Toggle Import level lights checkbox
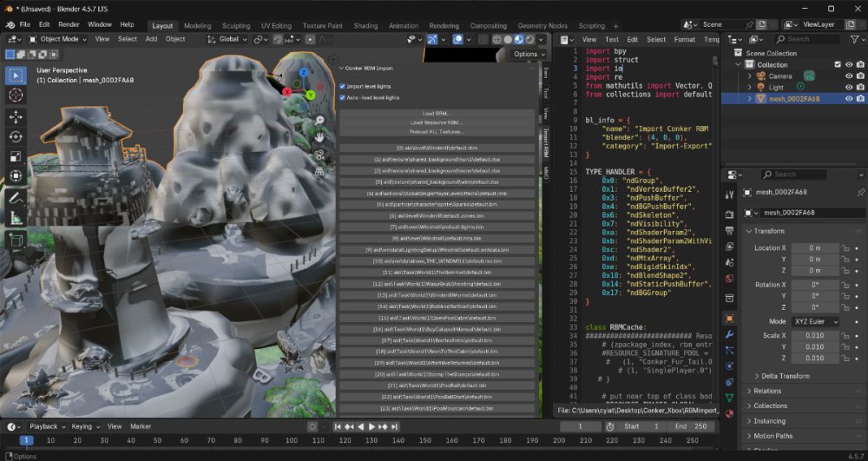Viewport: 868px width, 461px height. [x=342, y=86]
